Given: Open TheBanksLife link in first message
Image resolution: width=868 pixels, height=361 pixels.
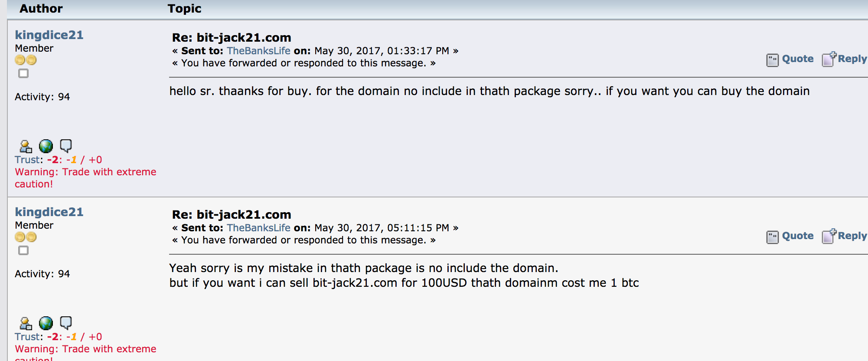Looking at the screenshot, I should pos(258,51).
